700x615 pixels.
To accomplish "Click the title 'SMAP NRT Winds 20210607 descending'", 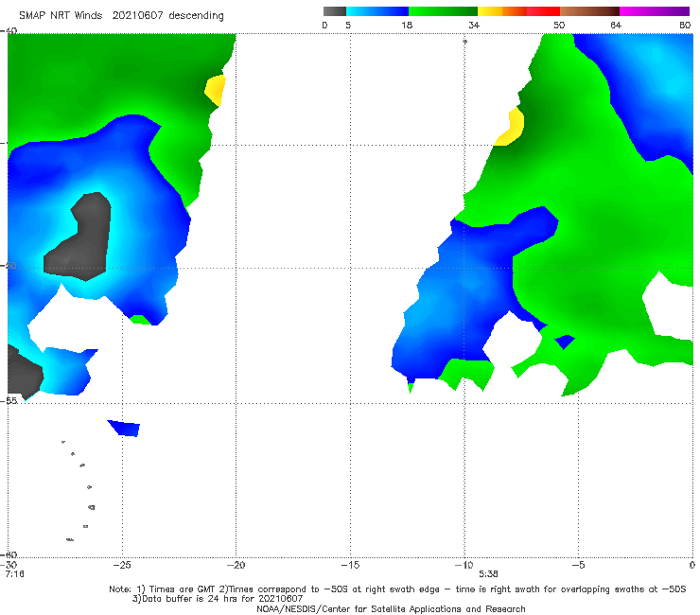I will coord(121,16).
